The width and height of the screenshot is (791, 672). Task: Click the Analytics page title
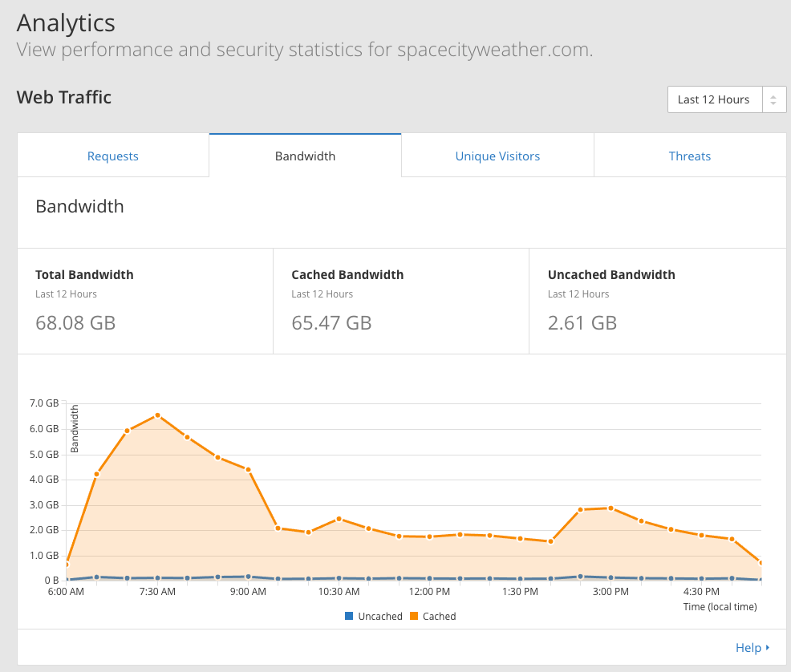point(66,23)
